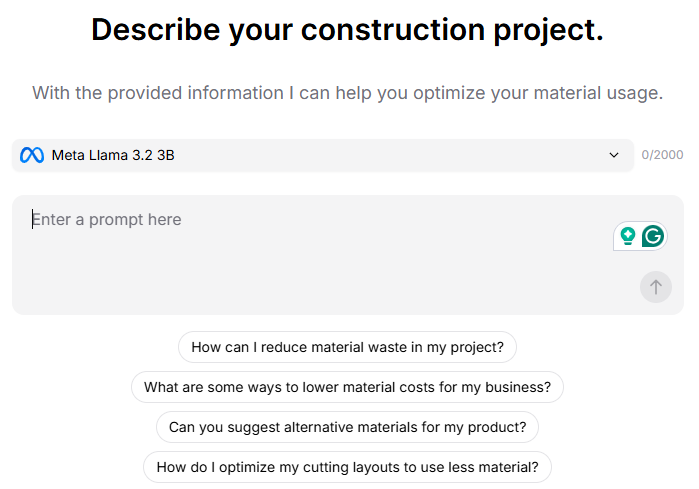Image resolution: width=699 pixels, height=489 pixels.
Task: Open the Grammarly G icon
Action: pyautogui.click(x=653, y=236)
